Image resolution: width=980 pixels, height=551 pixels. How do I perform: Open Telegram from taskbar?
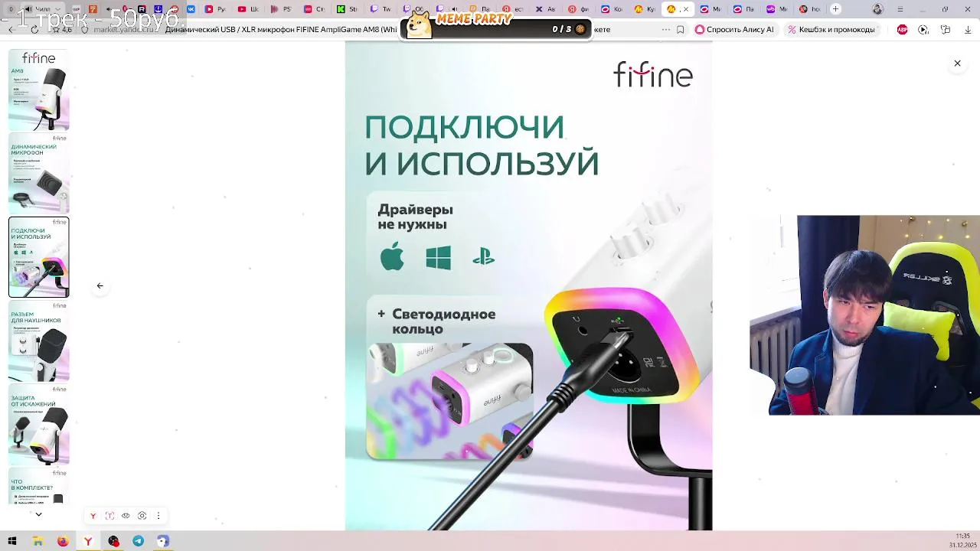(x=138, y=541)
